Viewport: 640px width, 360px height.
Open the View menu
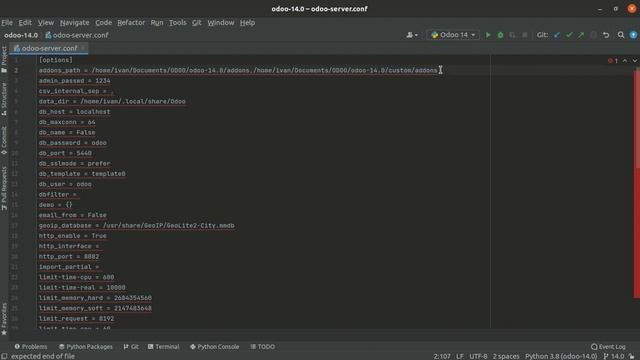(46, 22)
